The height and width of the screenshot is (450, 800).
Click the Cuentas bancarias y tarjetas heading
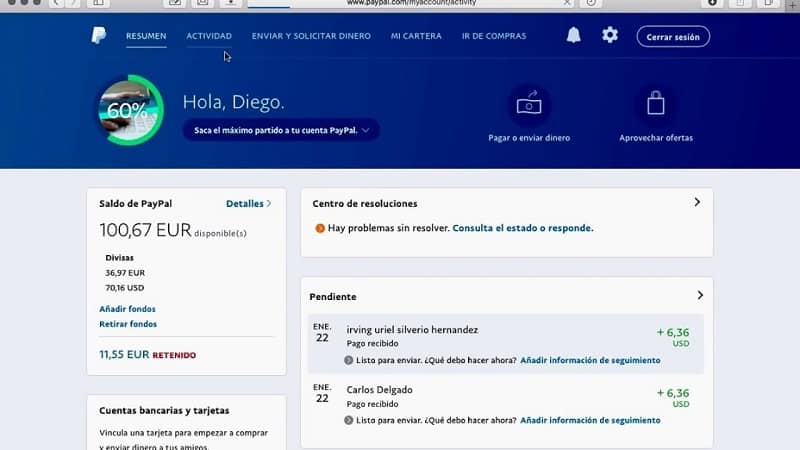(x=164, y=411)
